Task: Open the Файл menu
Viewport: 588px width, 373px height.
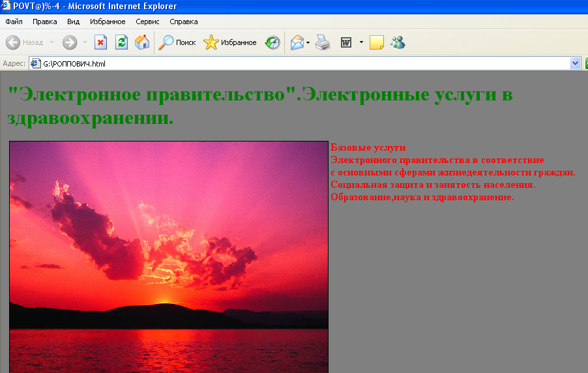Action: coord(14,22)
